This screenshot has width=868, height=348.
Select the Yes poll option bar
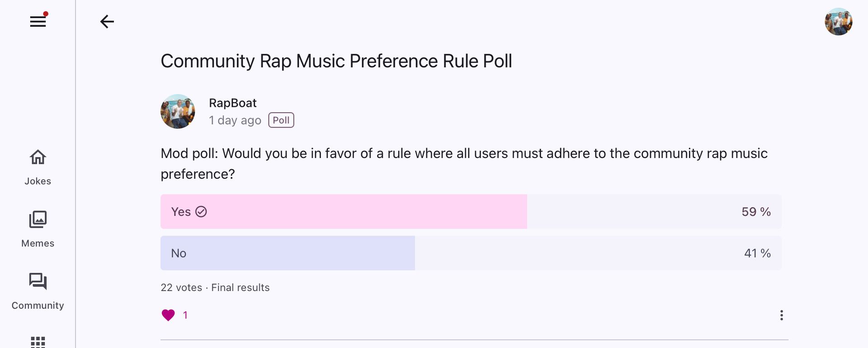[x=344, y=212]
